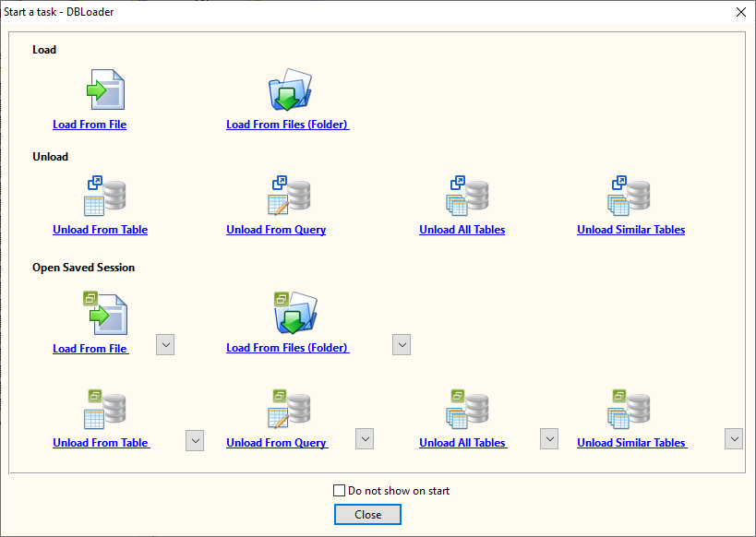Close the Start a task dialog window

(x=741, y=12)
